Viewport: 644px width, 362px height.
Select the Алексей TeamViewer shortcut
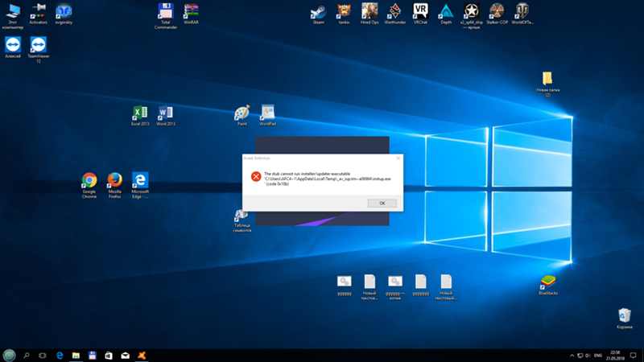[13, 47]
